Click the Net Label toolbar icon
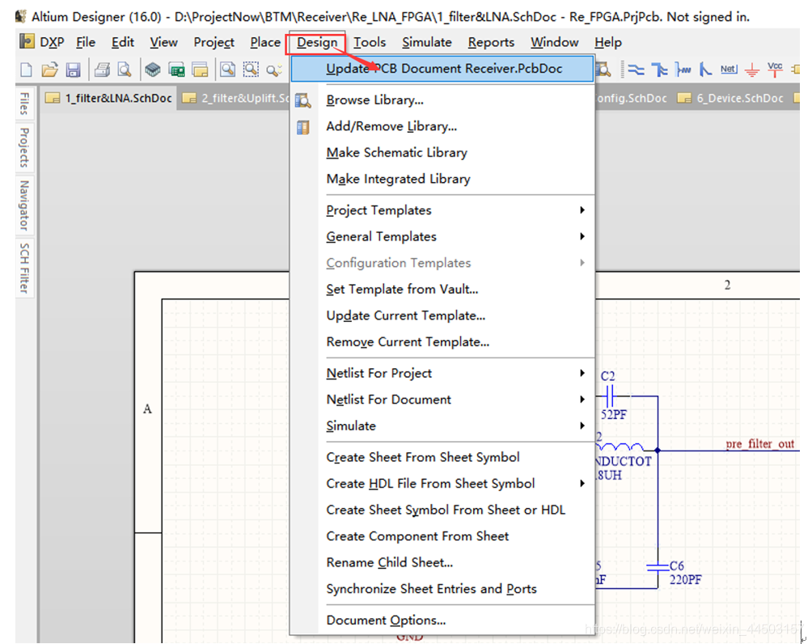 click(729, 70)
